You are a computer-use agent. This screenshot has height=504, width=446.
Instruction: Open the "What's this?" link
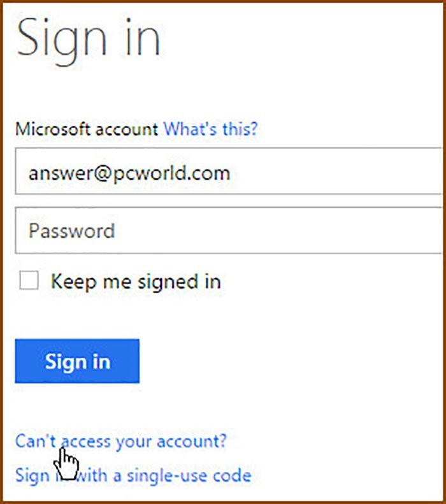coord(210,129)
